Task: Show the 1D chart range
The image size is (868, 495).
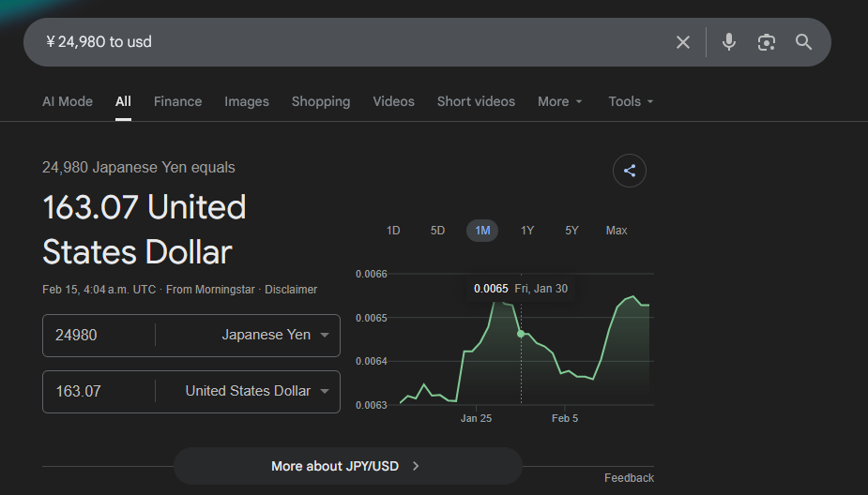Action: 393,231
